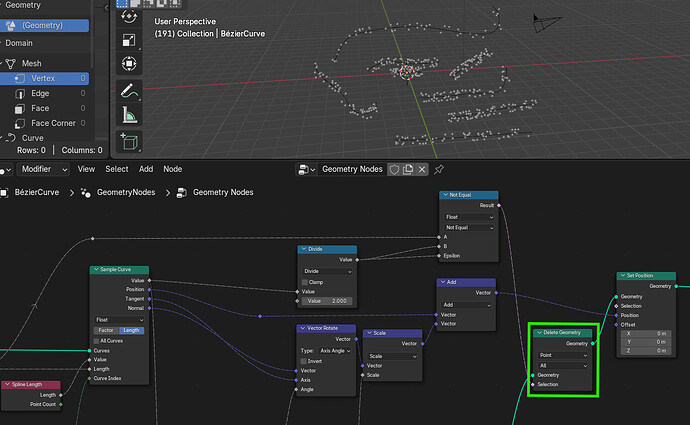Viewport: 690px width, 425px height.
Task: Select the Edge domain row
Action: point(44,93)
